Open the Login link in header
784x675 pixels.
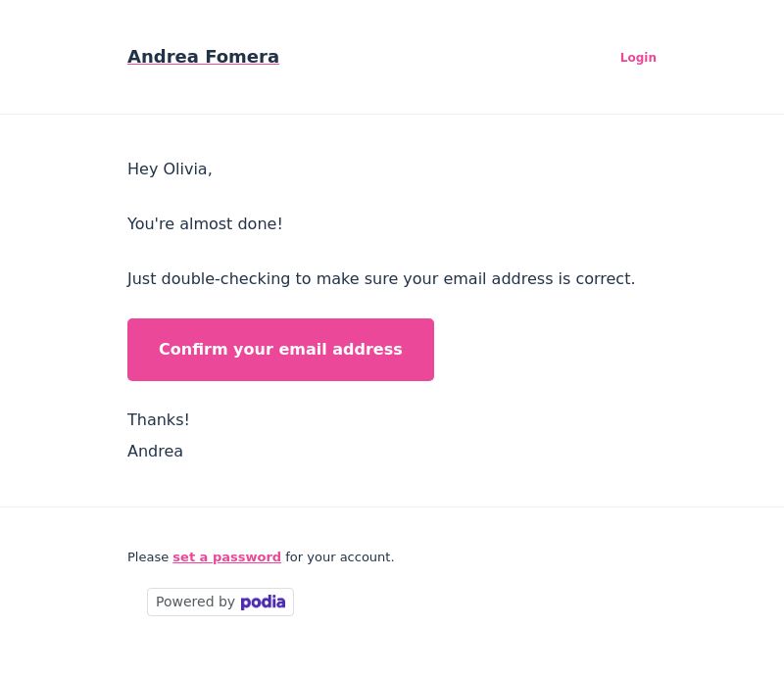638,58
